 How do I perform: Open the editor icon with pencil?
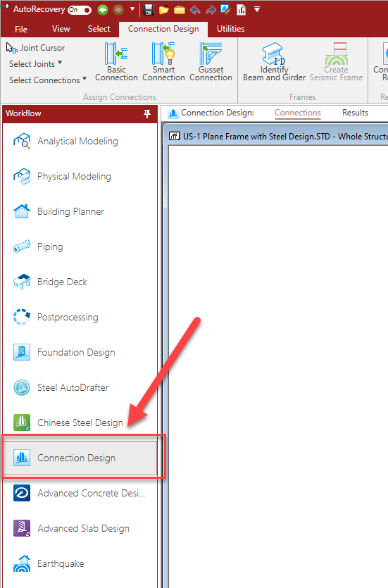tap(225, 10)
